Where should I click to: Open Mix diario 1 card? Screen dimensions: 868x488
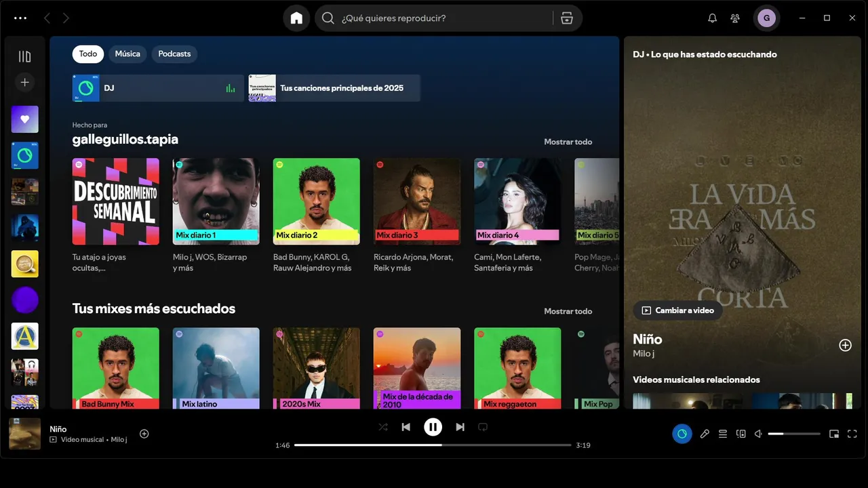tap(216, 216)
